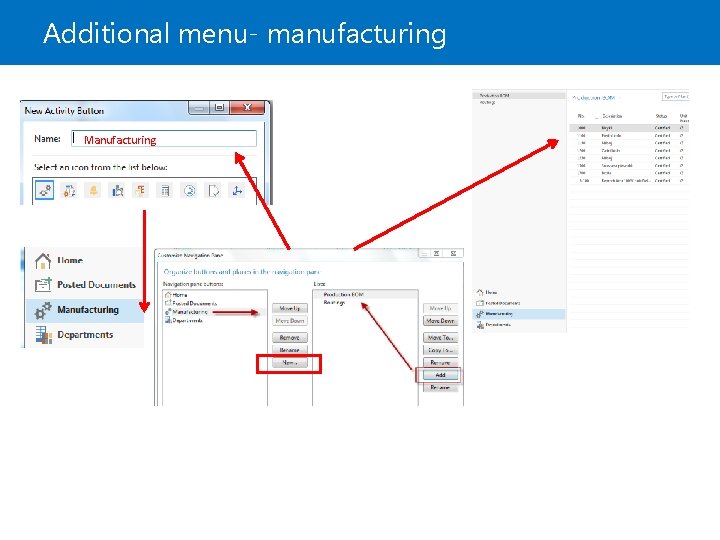This screenshot has height=540, width=720.
Task: Select the gears icon in New Activity Button
Action: [45, 191]
